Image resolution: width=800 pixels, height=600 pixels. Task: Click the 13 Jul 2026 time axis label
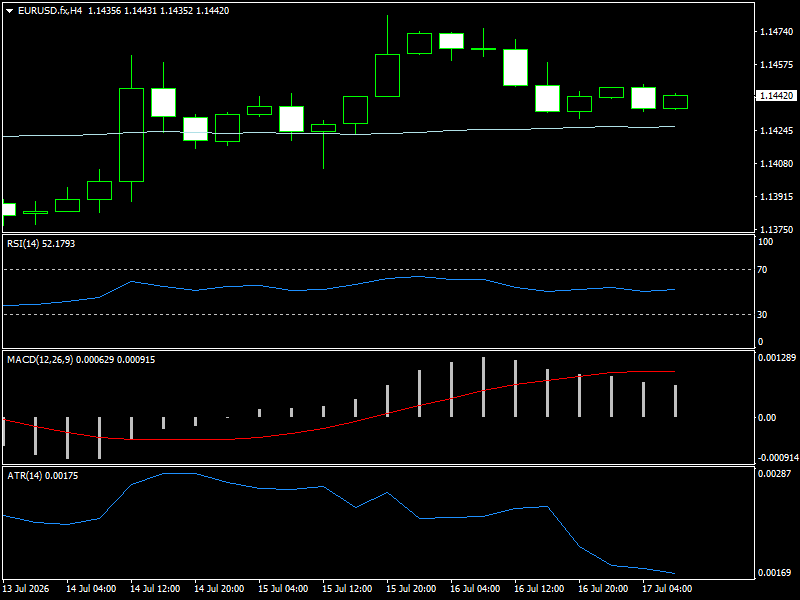[x=26, y=589]
